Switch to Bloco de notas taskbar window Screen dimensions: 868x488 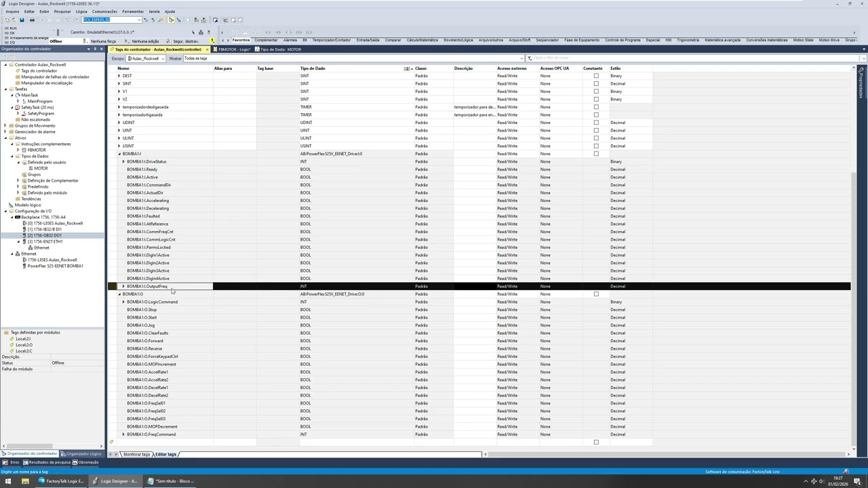tap(170, 481)
